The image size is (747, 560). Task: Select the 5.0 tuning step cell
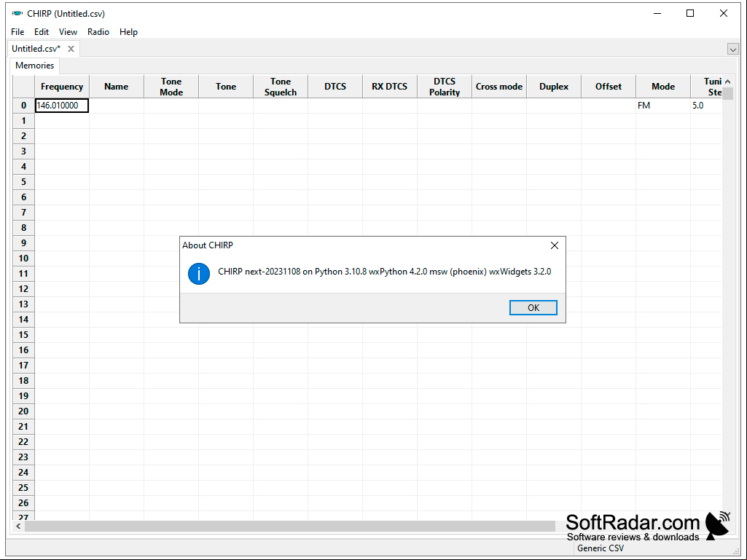[706, 106]
